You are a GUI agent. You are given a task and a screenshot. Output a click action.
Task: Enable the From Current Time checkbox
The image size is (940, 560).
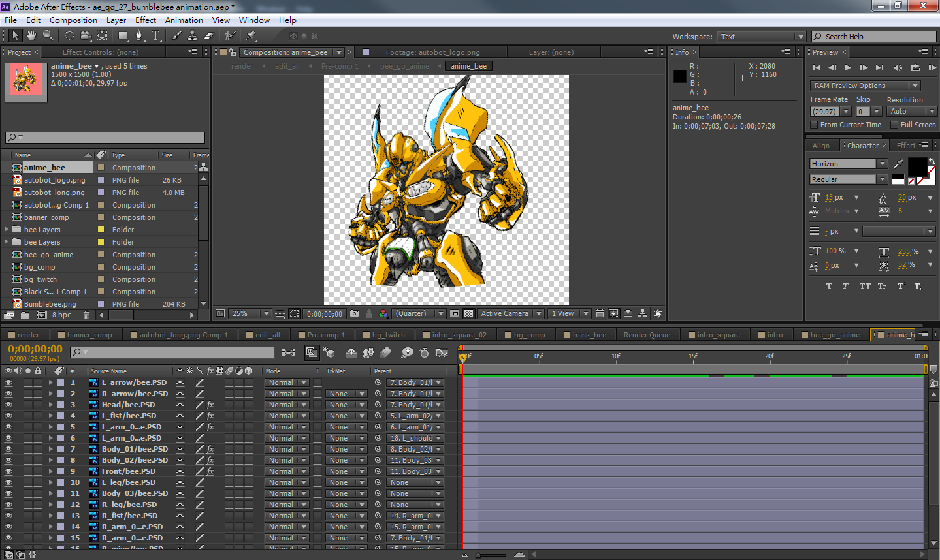click(x=814, y=125)
